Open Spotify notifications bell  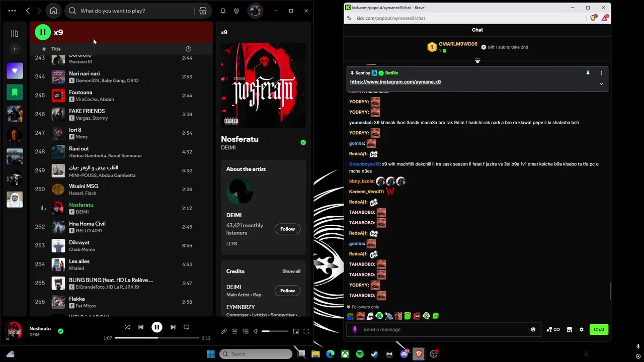223,11
